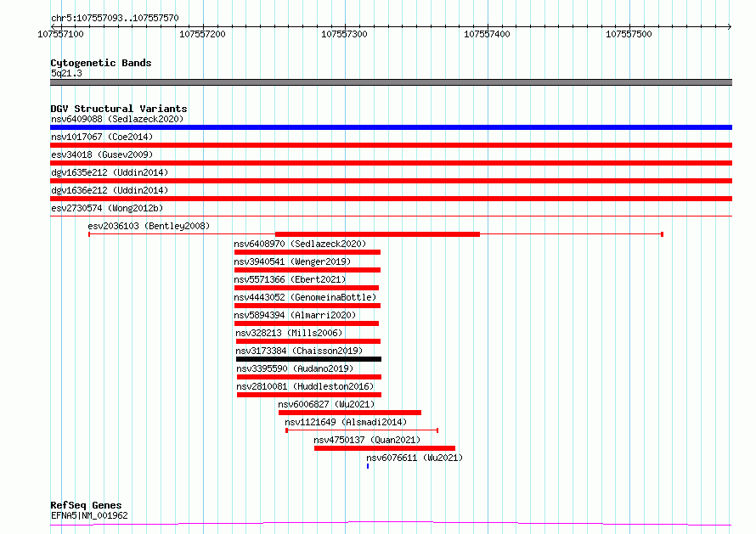Click the 5q21.3 band label
Image resolution: width=756 pixels, height=534 pixels.
[x=66, y=73]
